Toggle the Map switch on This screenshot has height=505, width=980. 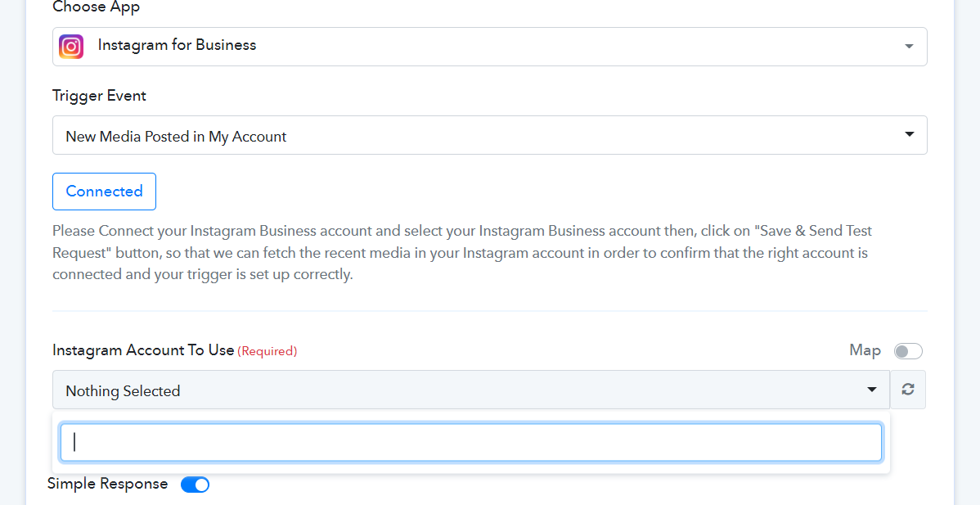pos(907,351)
